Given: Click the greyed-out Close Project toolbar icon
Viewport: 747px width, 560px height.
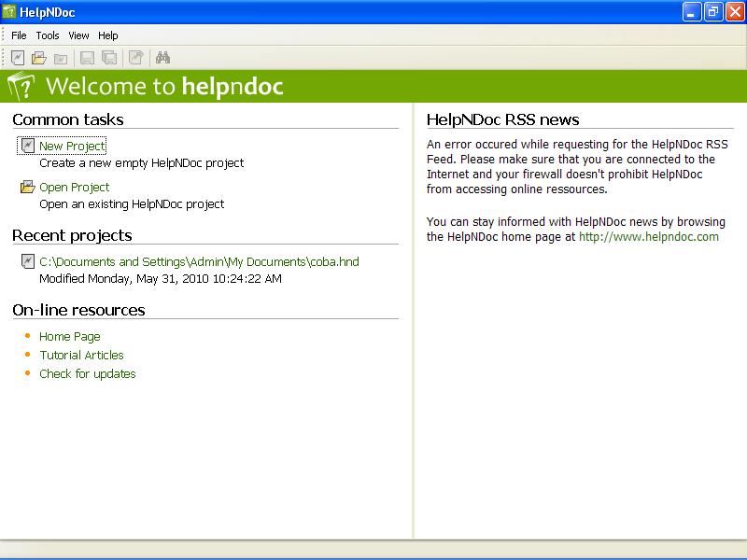Looking at the screenshot, I should (61, 59).
